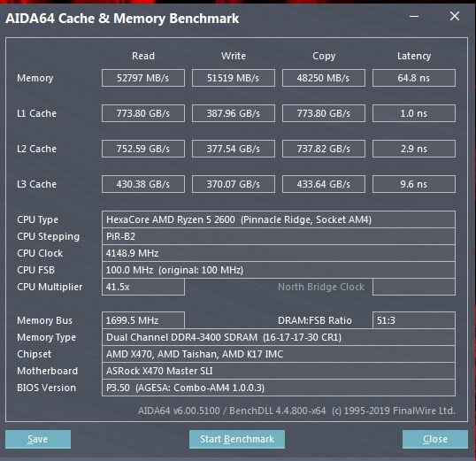Screen dimensions: 476x461
Task: Click the AIDA64 version footer text
Action: point(296,411)
